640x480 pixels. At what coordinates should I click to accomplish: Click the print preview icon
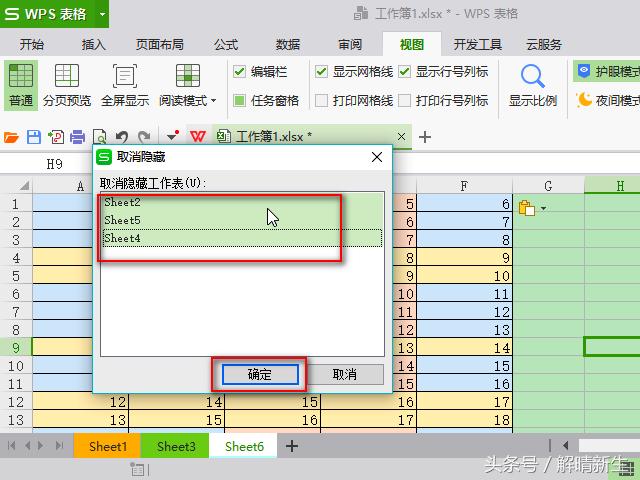(x=100, y=137)
